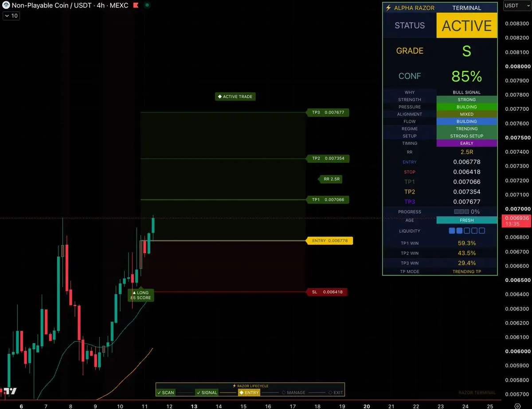Click the grade S value
This screenshot has width=532, height=409.
point(467,51)
